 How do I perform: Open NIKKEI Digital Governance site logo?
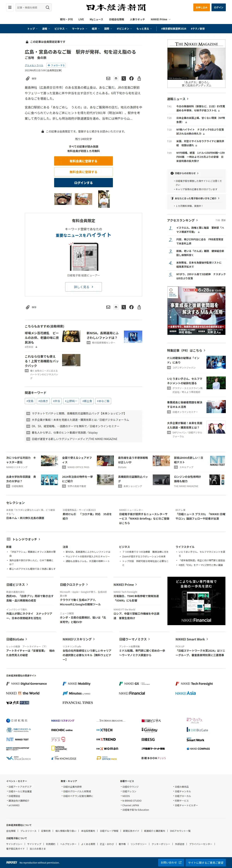(x=26, y=684)
